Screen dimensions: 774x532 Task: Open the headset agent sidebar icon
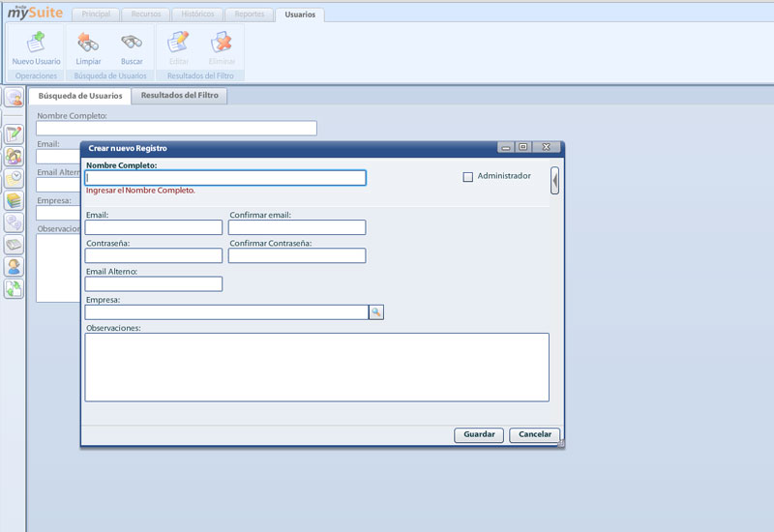14,267
